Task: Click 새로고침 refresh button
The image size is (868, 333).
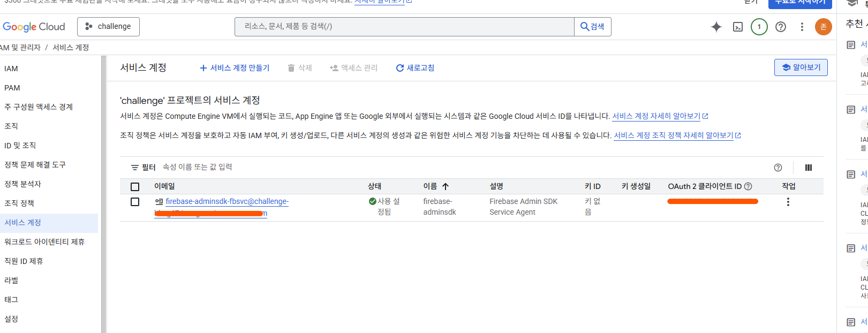Action: [x=415, y=68]
